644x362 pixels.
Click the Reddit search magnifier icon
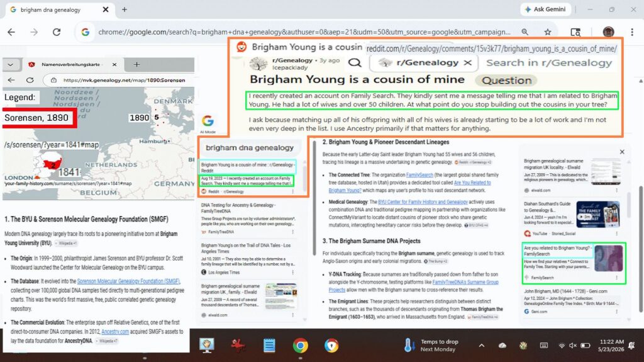pos(355,62)
